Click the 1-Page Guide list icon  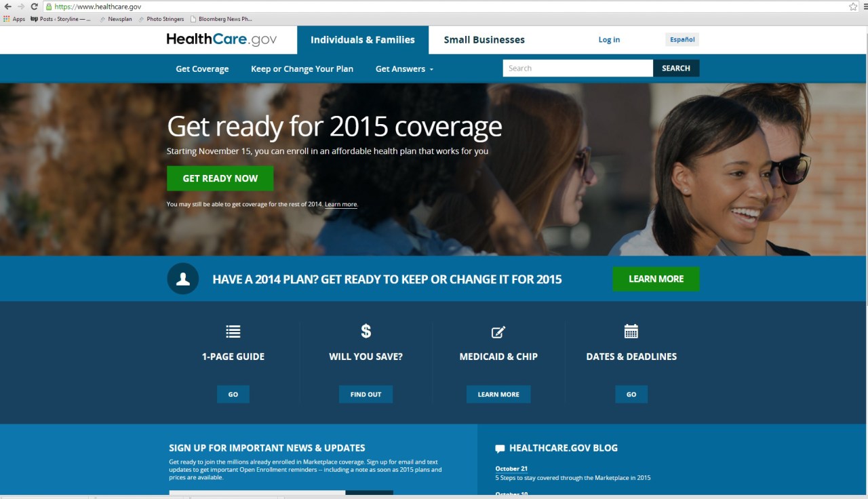[233, 332]
